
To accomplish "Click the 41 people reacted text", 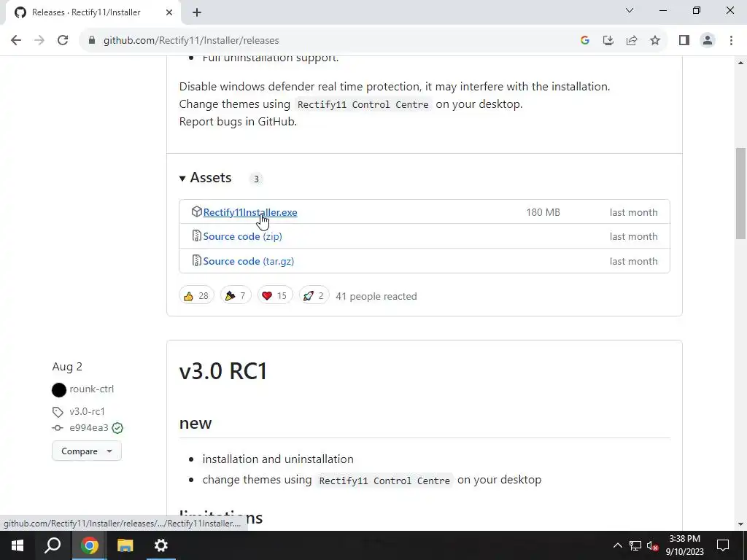I will (376, 296).
